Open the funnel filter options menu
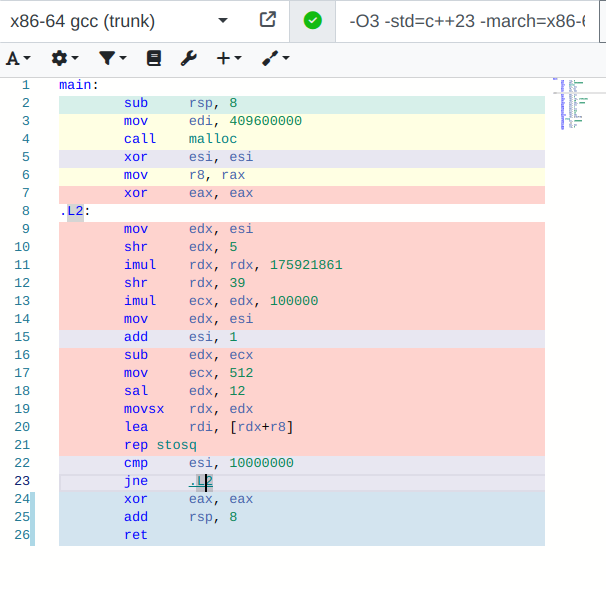Image resolution: width=606 pixels, height=589 pixels. click(x=111, y=59)
